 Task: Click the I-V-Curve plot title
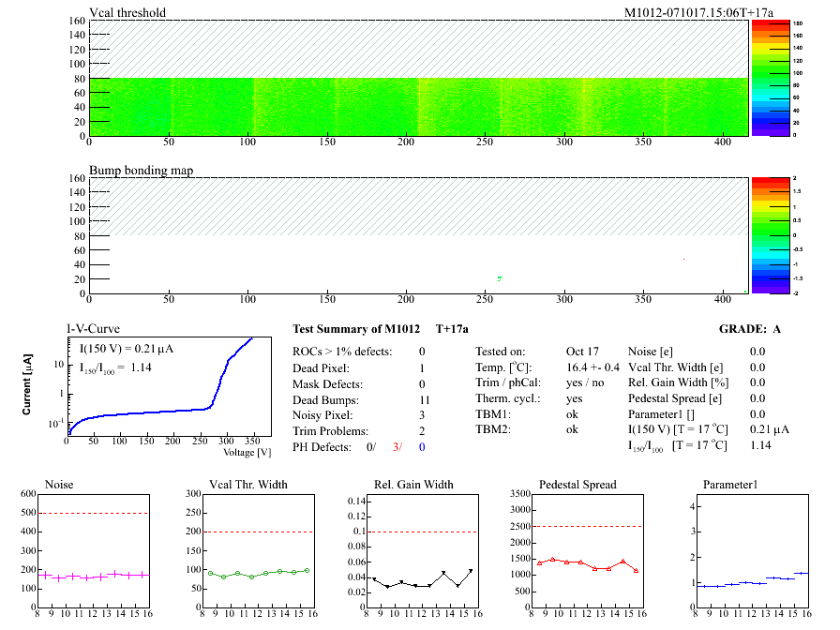92,329
